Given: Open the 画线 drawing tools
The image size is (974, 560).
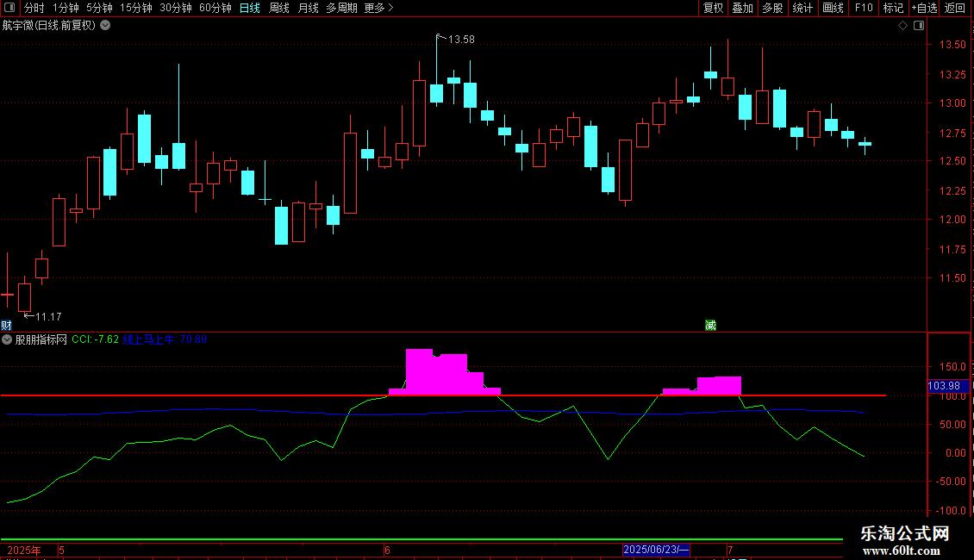Looking at the screenshot, I should tap(833, 8).
